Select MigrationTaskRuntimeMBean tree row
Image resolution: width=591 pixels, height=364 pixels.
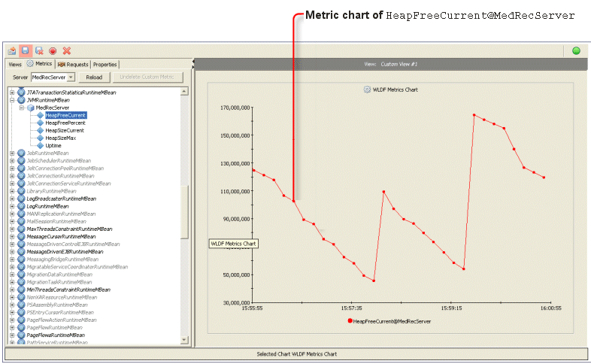(x=59, y=282)
